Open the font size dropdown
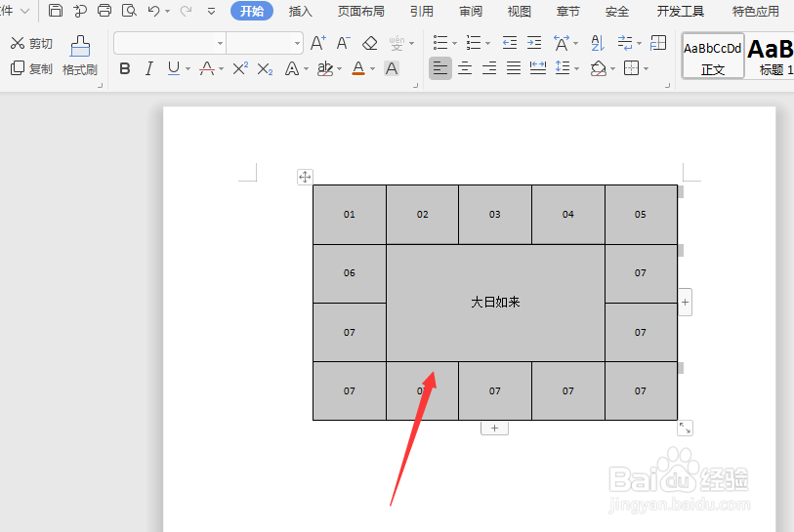 pos(297,44)
